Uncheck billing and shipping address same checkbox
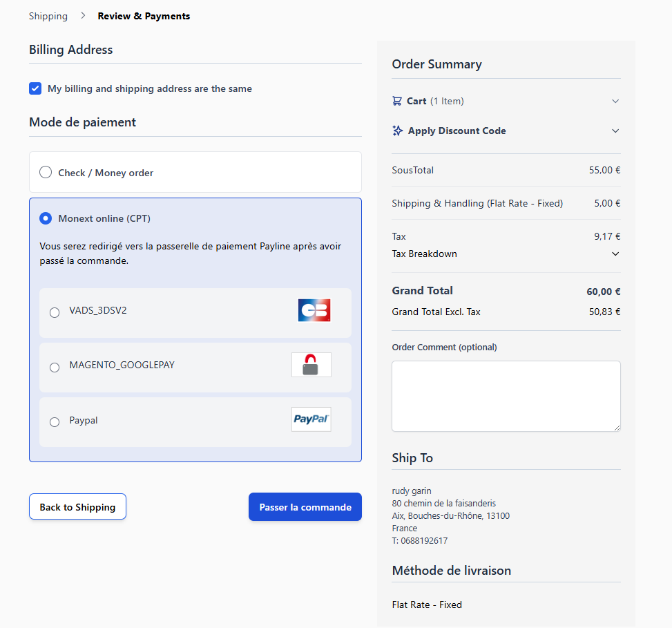The image size is (672, 628). click(x=35, y=88)
